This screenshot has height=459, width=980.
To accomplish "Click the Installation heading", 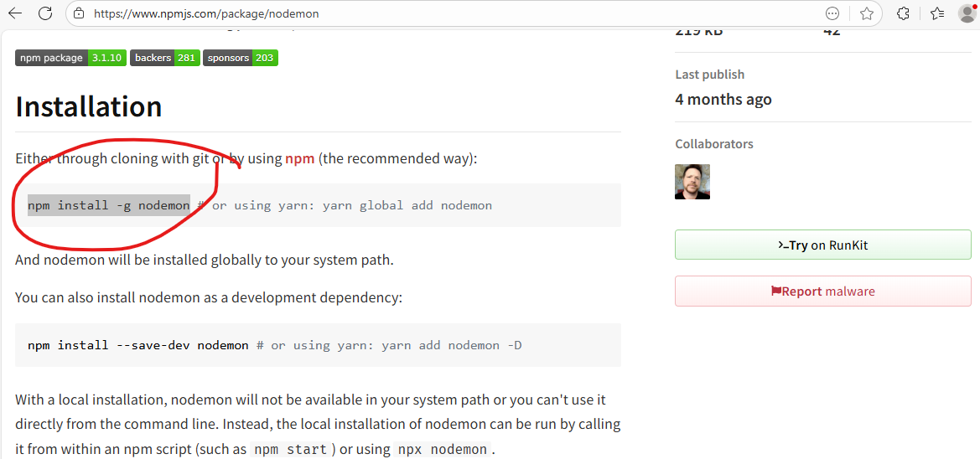I will point(89,107).
